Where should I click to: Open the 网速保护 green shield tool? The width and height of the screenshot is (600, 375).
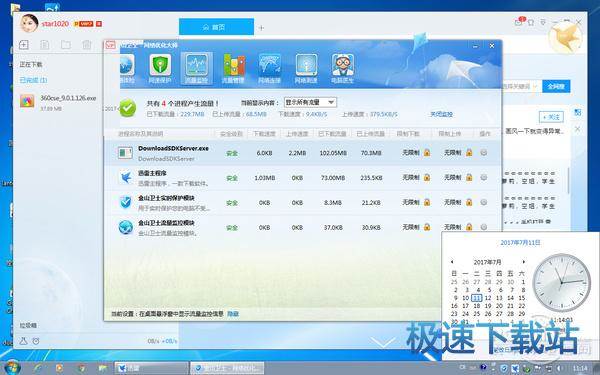click(160, 69)
